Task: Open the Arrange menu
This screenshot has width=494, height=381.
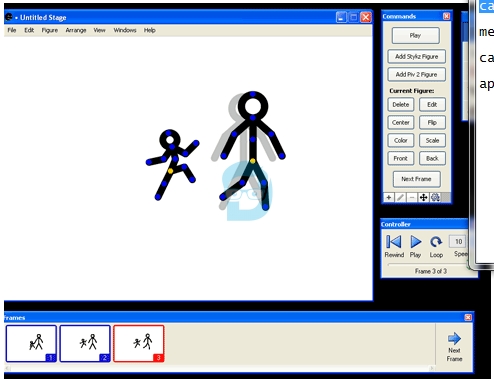Action: [76, 30]
